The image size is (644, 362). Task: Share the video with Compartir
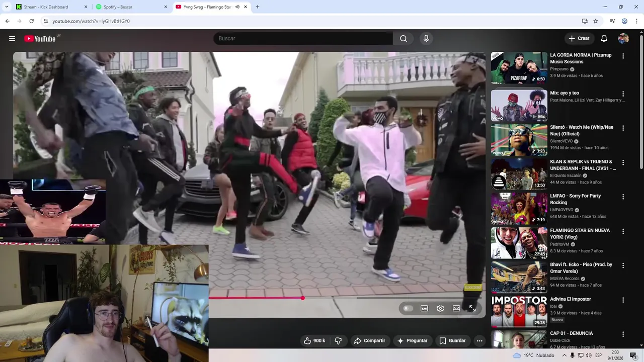coord(369,341)
